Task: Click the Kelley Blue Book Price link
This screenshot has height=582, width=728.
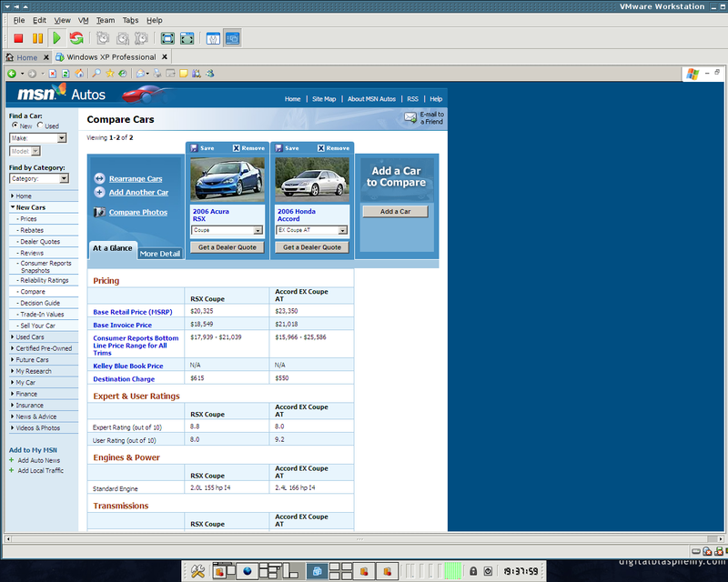Action: point(128,366)
